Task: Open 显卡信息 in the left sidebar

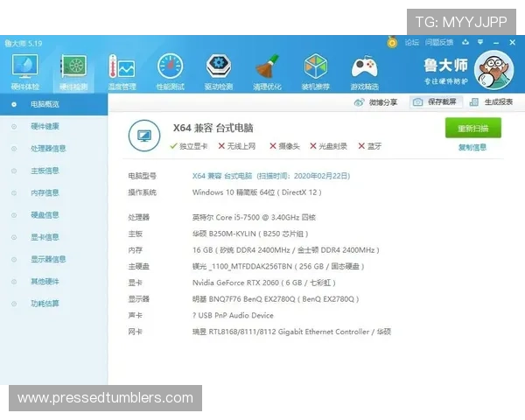Action: click(45, 237)
